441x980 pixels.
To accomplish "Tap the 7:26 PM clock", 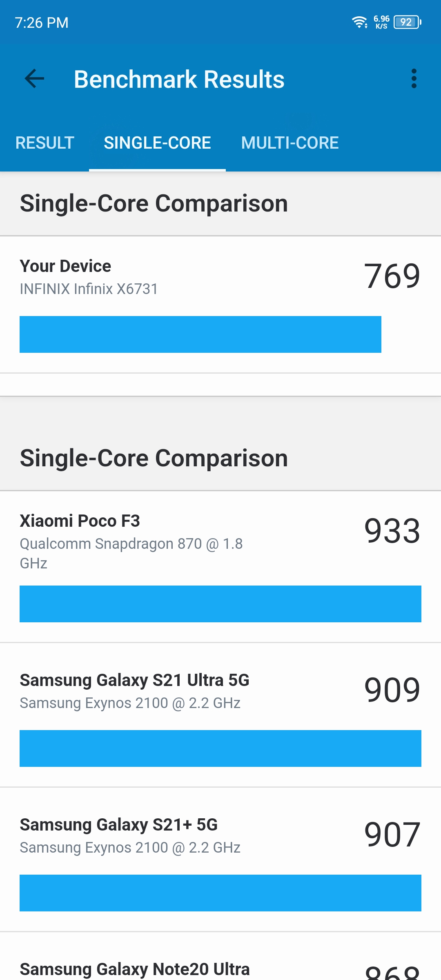I will (x=42, y=23).
